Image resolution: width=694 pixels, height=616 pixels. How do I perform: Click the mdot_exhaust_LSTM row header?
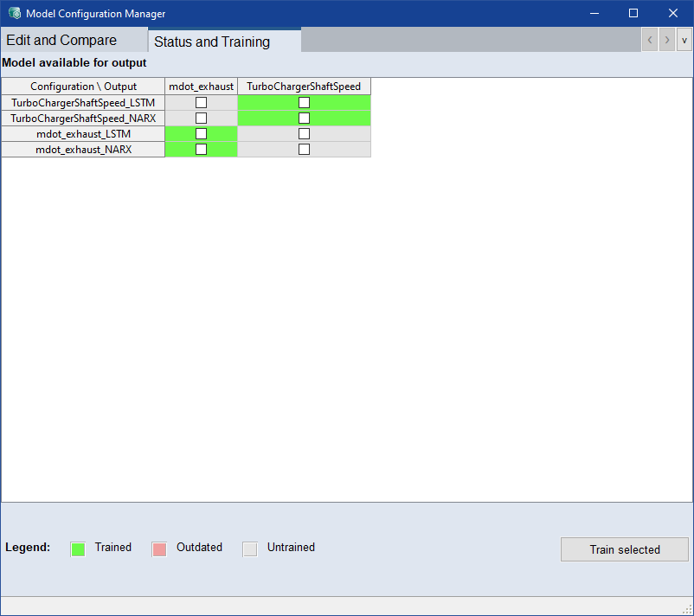pos(83,134)
